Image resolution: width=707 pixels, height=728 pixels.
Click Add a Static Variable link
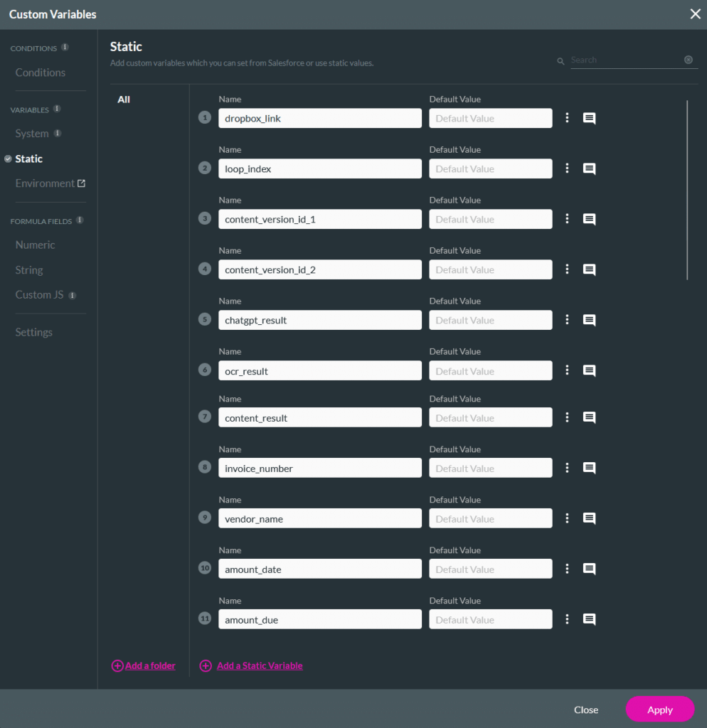[259, 666]
